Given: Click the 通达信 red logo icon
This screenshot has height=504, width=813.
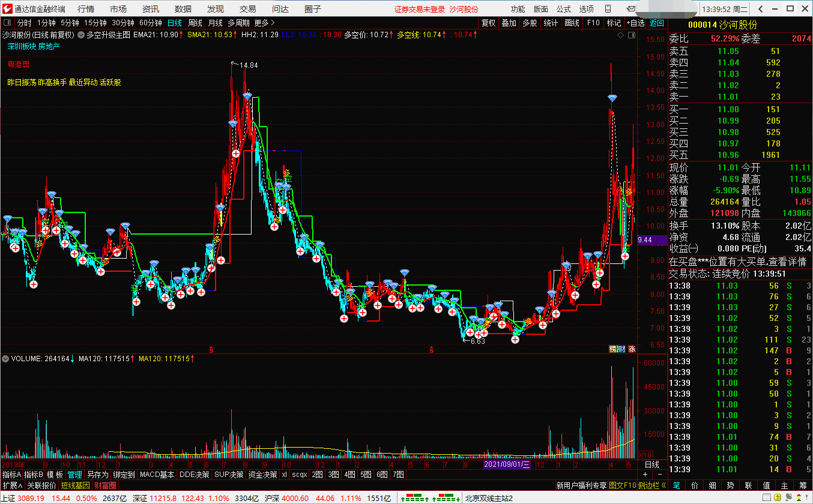Looking at the screenshot, I should (7, 9).
